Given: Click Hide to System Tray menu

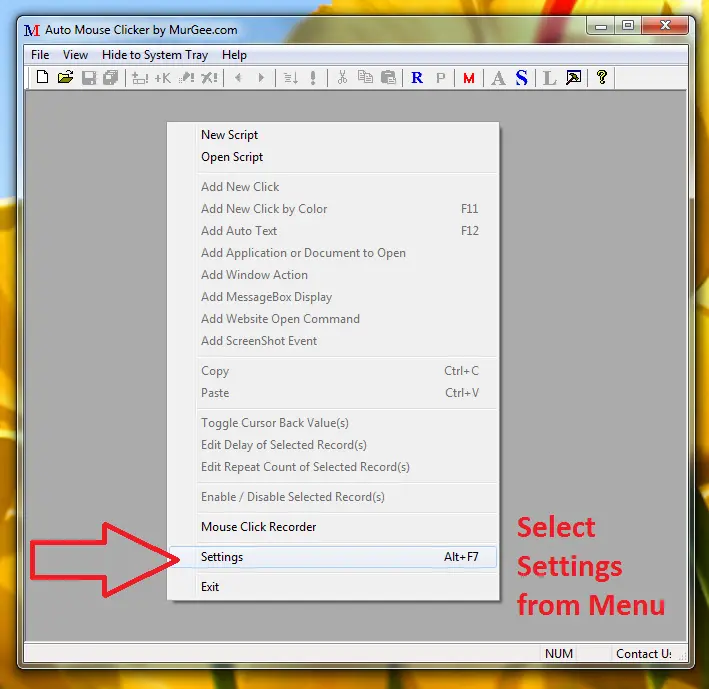Looking at the screenshot, I should 155,55.
